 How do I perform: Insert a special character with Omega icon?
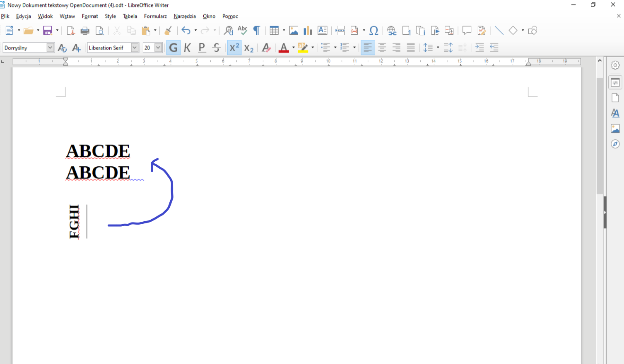point(373,31)
